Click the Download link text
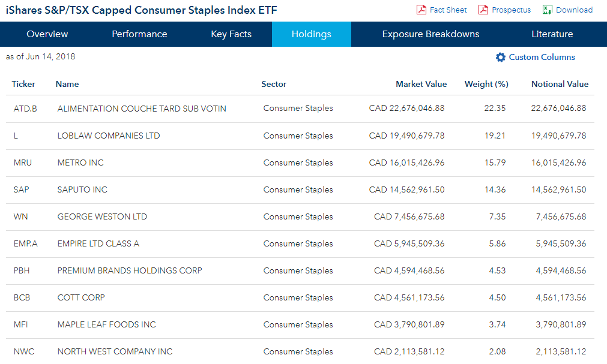Screen dimensions: 607x364 tap(574, 10)
